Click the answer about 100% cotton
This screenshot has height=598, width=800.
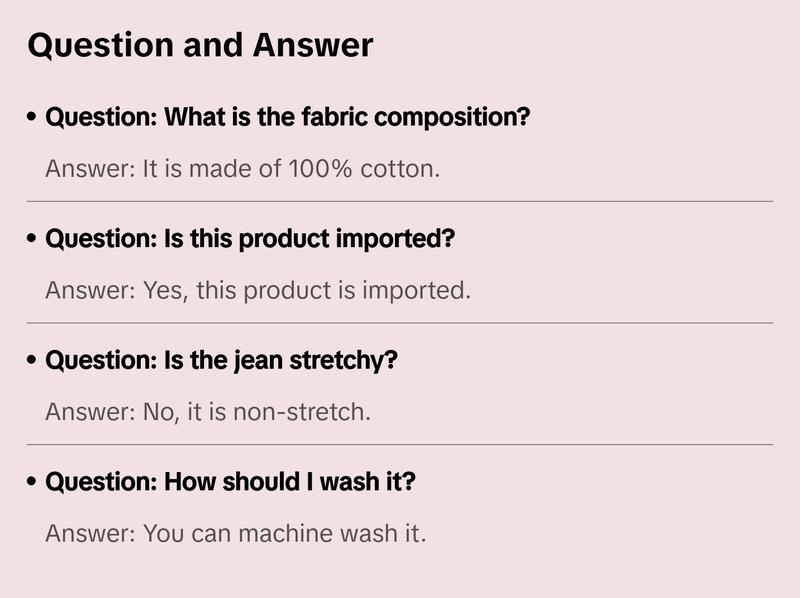[x=242, y=168]
